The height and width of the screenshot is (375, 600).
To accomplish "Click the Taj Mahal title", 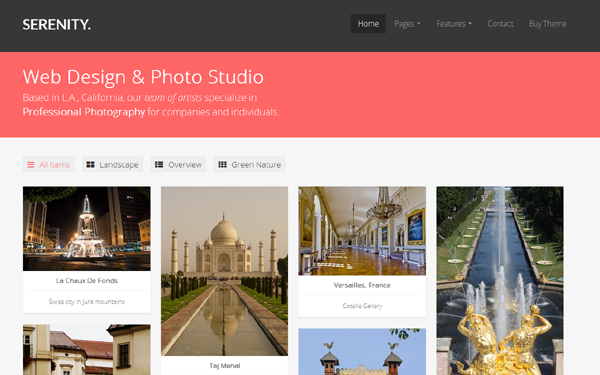I will pyautogui.click(x=225, y=366).
